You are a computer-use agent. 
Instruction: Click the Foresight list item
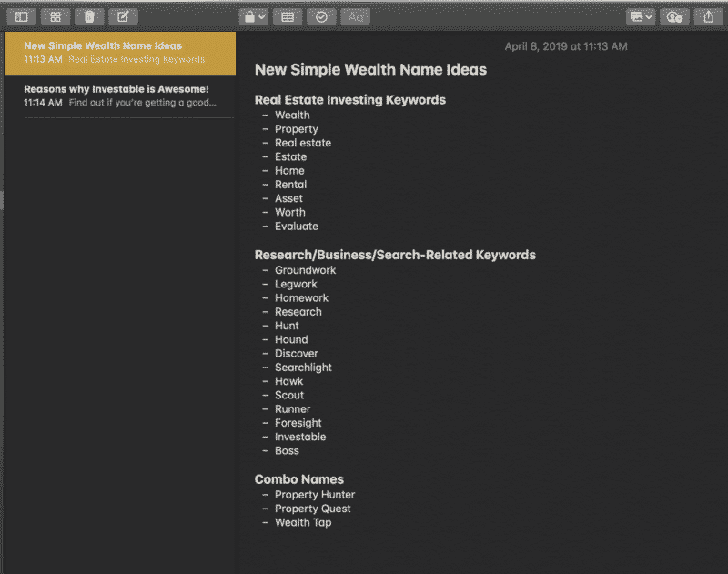pos(298,423)
